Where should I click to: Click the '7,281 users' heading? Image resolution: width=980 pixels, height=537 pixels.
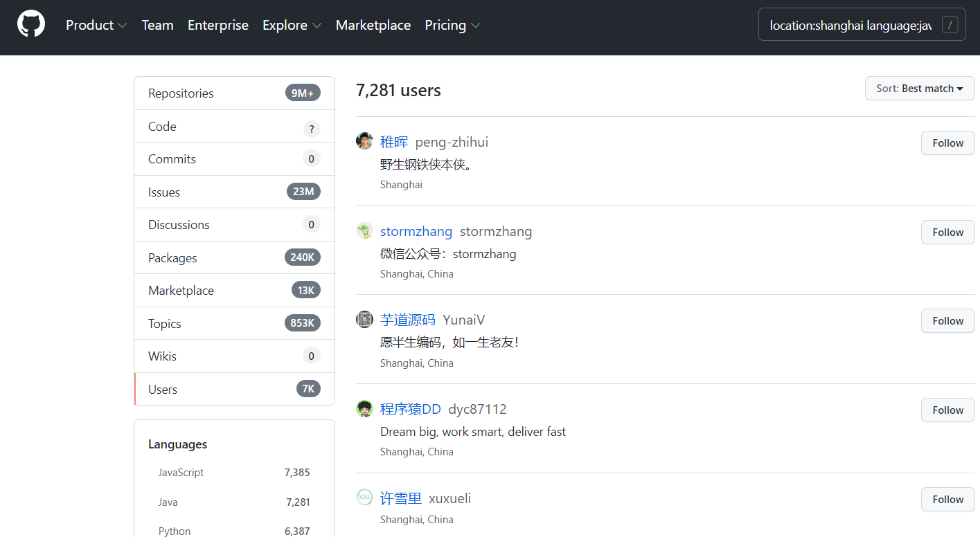tap(398, 91)
